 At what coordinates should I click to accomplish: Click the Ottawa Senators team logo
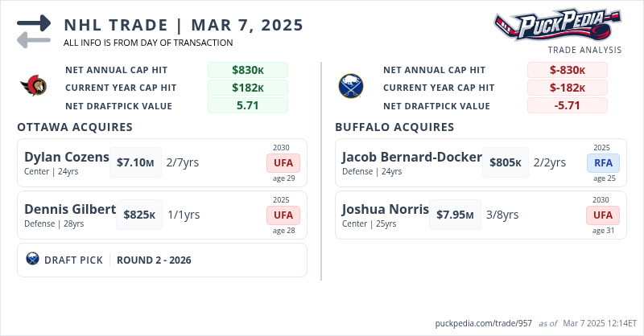(x=34, y=86)
